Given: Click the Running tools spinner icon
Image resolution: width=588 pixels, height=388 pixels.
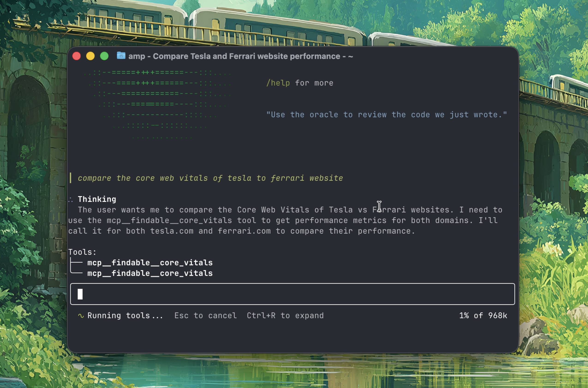Looking at the screenshot, I should point(81,315).
